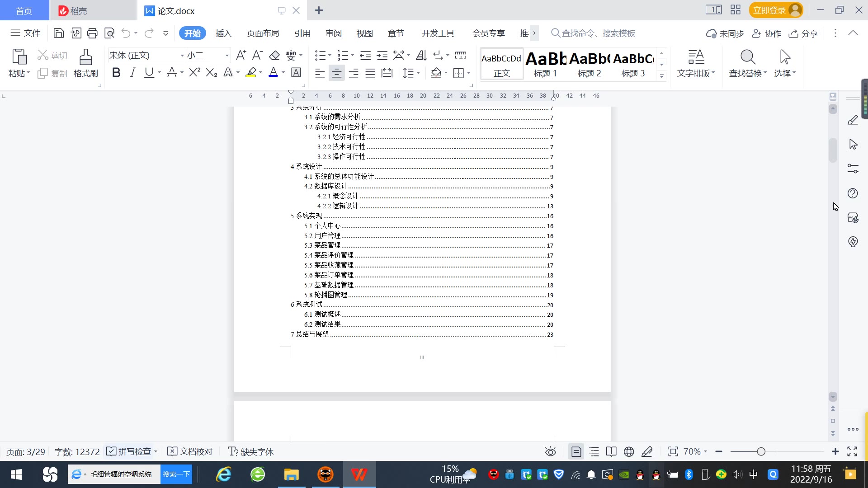
Task: Click the Sort (A-Z) icon
Action: tap(421, 55)
